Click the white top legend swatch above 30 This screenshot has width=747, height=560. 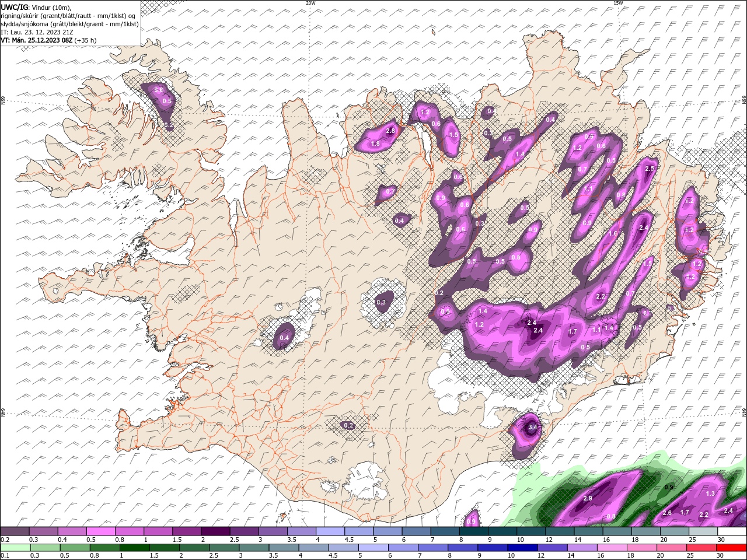pos(732,531)
